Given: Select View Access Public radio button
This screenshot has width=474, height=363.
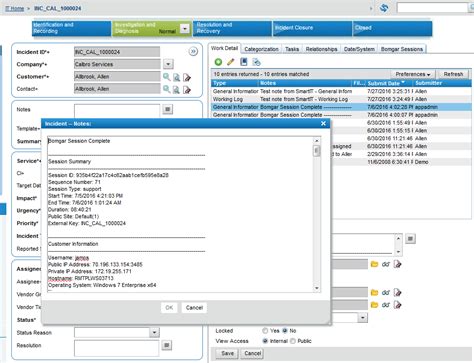Looking at the screenshot, I should [x=293, y=341].
